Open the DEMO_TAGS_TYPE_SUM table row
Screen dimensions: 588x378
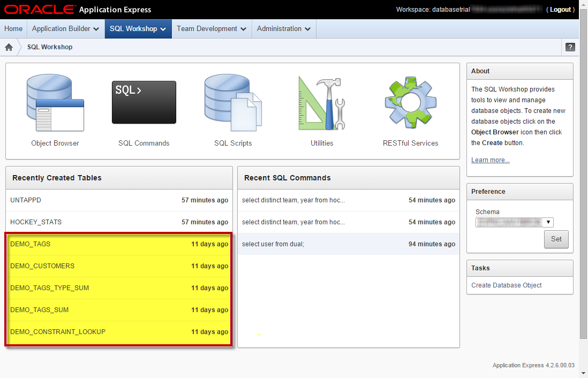point(119,288)
